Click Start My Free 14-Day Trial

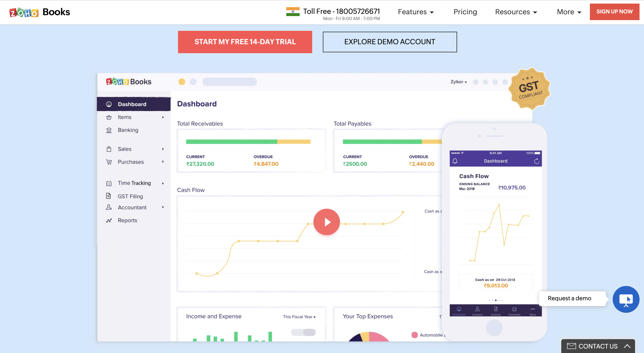click(x=245, y=42)
